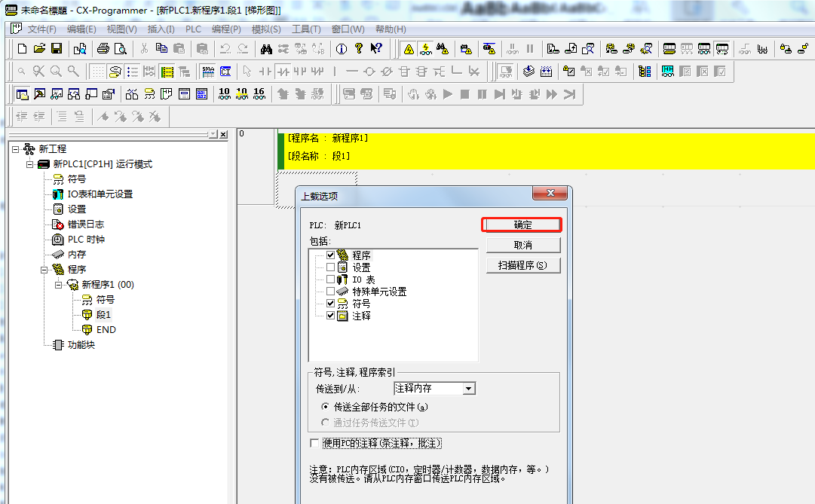This screenshot has width=815, height=504.
Task: Click the yellow question mark Help icon
Action: click(x=359, y=49)
